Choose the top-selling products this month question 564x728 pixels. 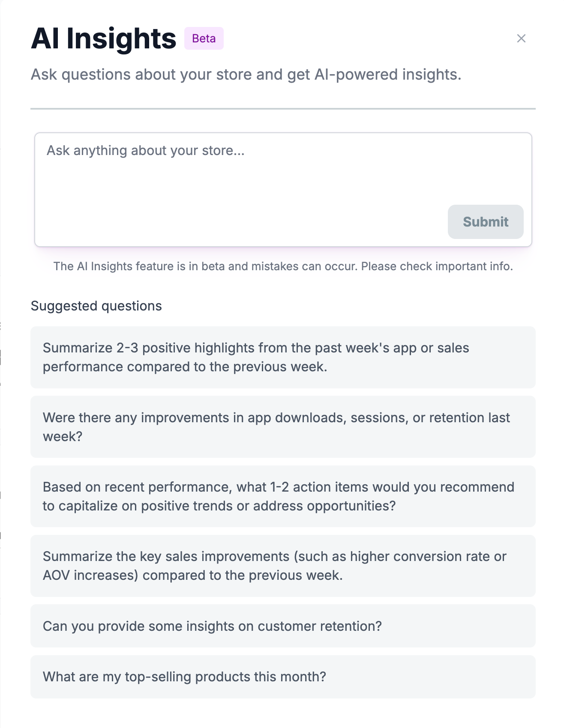pyautogui.click(x=283, y=677)
